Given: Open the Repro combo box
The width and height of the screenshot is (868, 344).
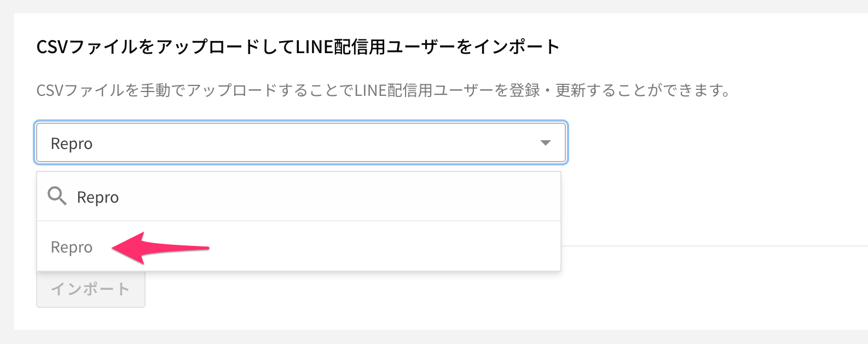Looking at the screenshot, I should [301, 143].
